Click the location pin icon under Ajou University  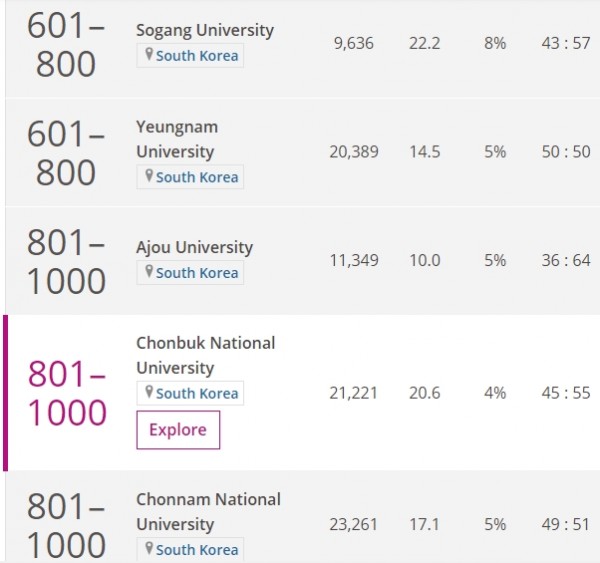pyautogui.click(x=149, y=271)
